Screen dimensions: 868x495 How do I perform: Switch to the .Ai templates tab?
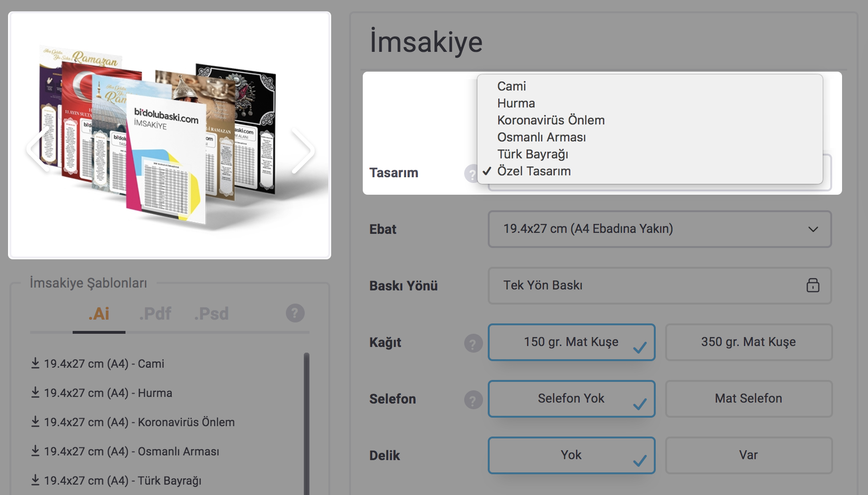coord(99,314)
